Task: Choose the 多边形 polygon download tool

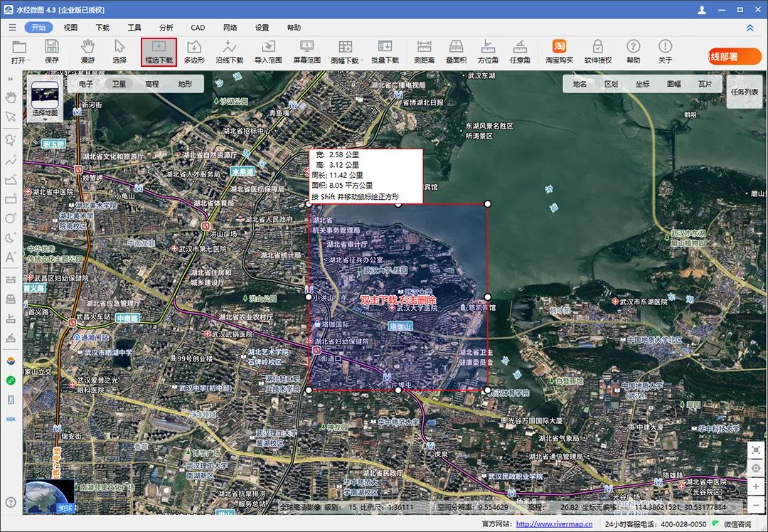Action: click(194, 51)
